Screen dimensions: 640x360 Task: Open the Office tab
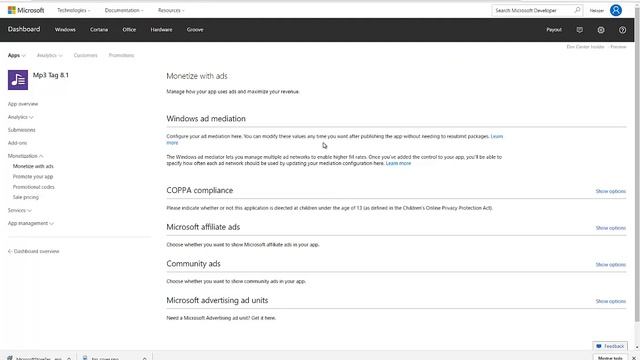point(129,30)
